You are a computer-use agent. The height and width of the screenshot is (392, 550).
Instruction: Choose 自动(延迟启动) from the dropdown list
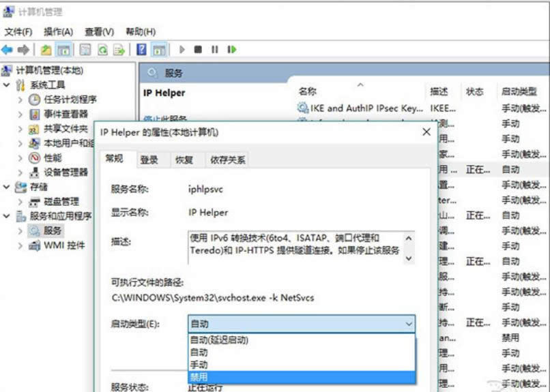pyautogui.click(x=302, y=340)
